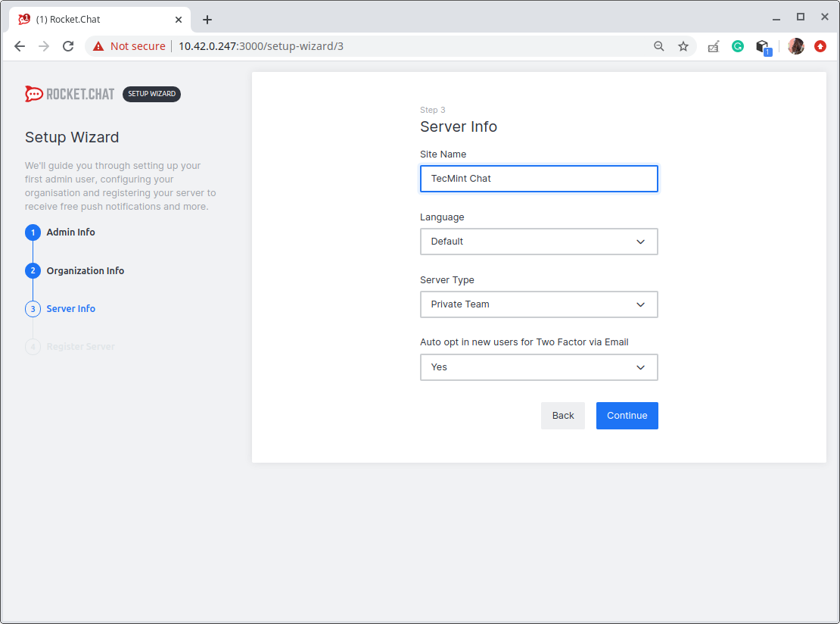Open the Chrome profile avatar

[x=795, y=46]
